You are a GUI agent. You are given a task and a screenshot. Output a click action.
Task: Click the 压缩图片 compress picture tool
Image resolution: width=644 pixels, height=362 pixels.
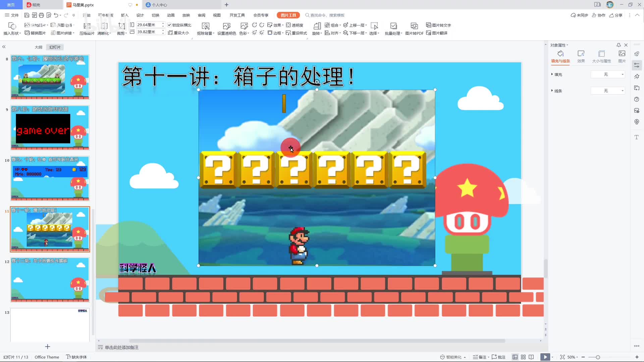click(x=87, y=29)
